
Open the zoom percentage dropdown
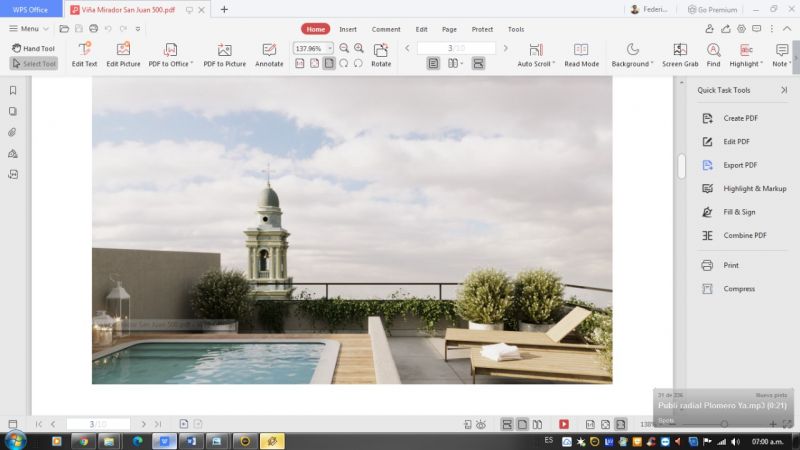click(330, 48)
